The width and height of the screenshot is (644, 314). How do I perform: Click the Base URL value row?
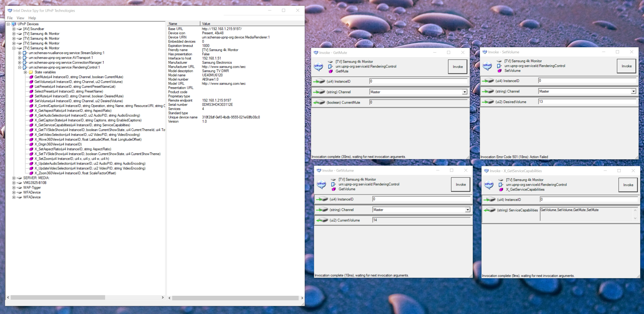(222, 29)
